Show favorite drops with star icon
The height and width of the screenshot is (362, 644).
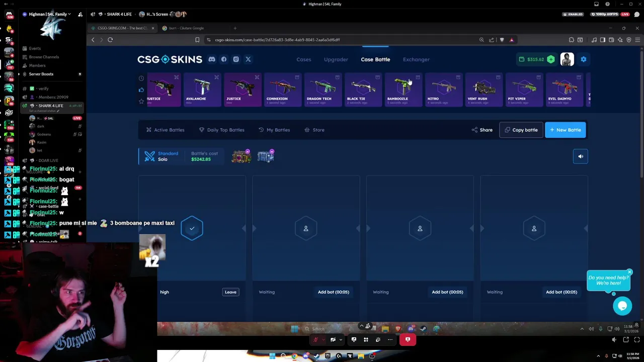click(x=141, y=101)
